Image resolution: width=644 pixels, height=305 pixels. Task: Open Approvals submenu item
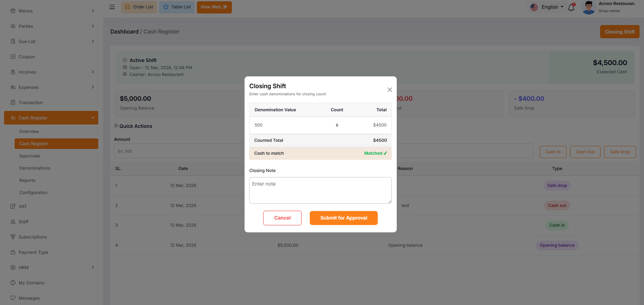[29, 156]
